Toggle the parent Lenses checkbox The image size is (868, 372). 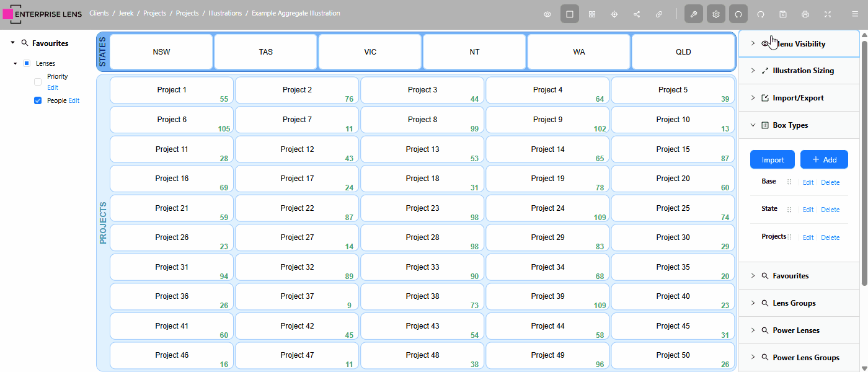pos(27,63)
